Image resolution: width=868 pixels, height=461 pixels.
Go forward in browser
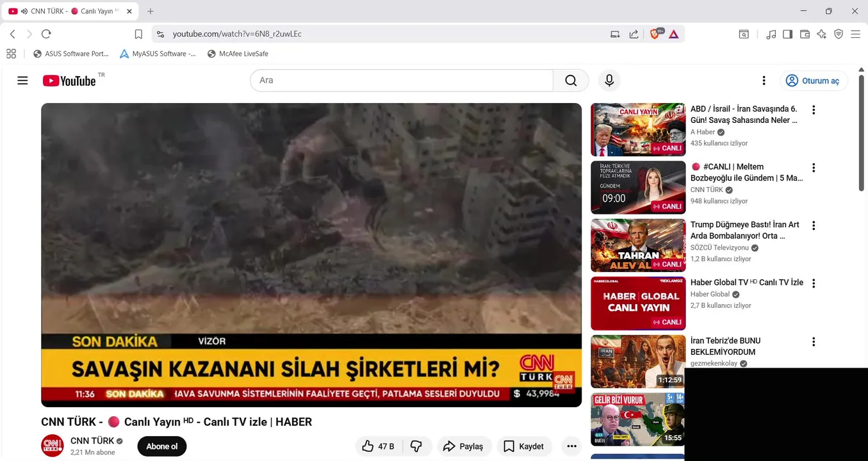click(x=29, y=34)
